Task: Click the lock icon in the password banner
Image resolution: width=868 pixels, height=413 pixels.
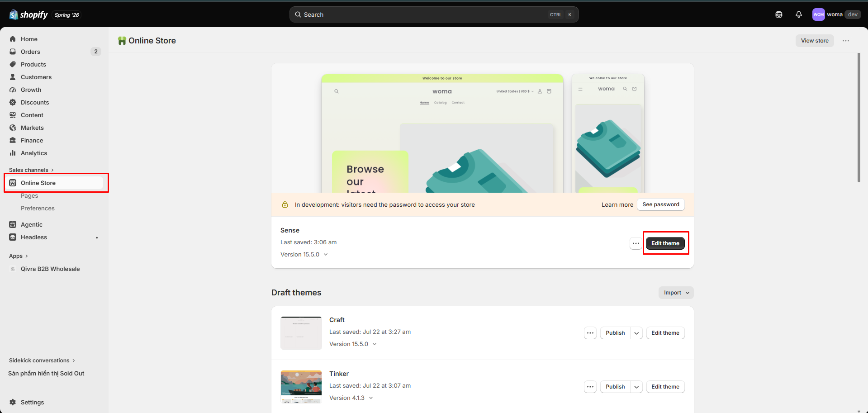Action: [x=285, y=205]
